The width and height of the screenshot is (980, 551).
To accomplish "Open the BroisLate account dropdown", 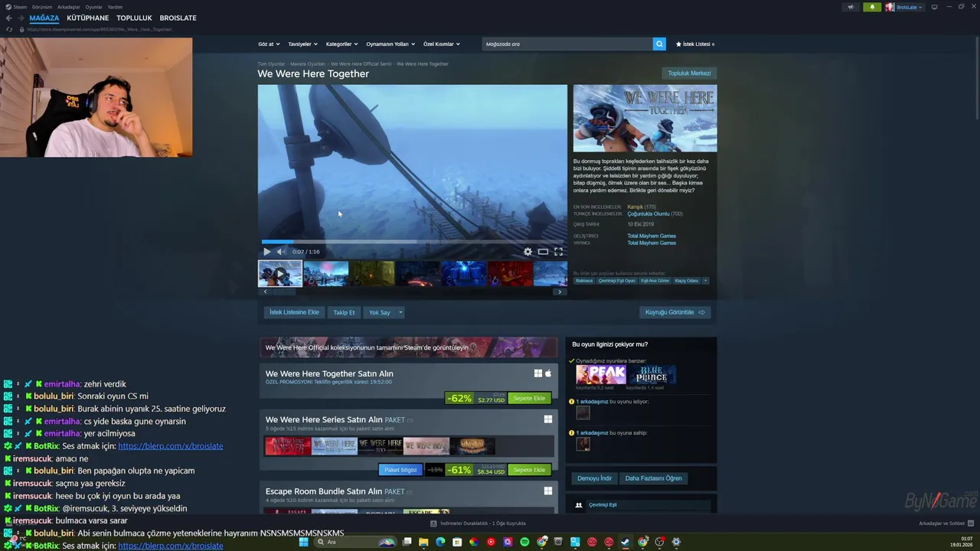I will (x=904, y=7).
